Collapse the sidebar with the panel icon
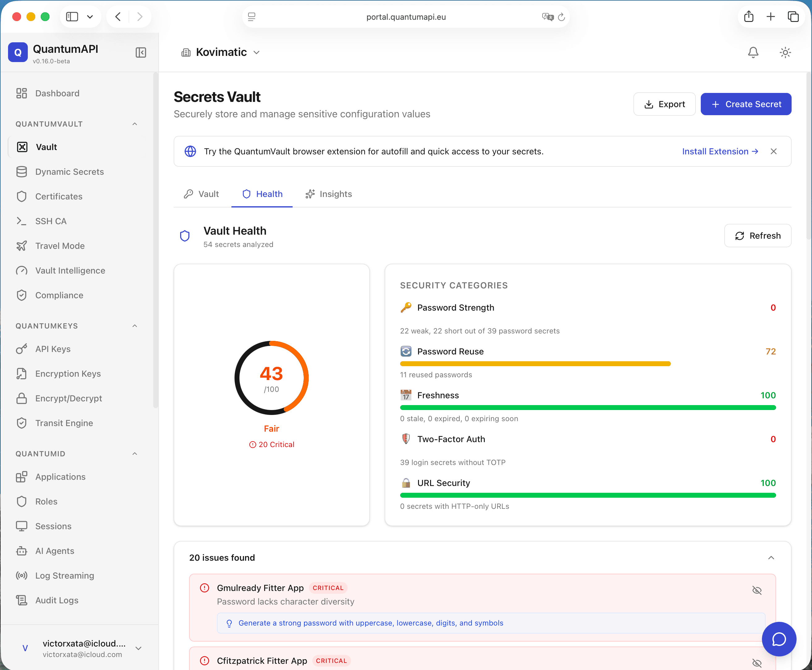Viewport: 812px width, 670px height. (x=141, y=52)
